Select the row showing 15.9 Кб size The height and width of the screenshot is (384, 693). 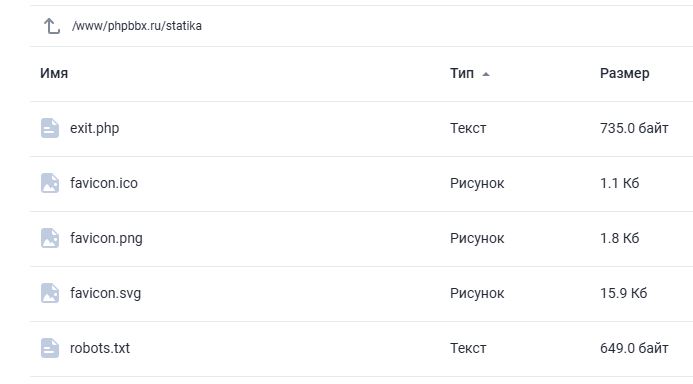tap(361, 294)
